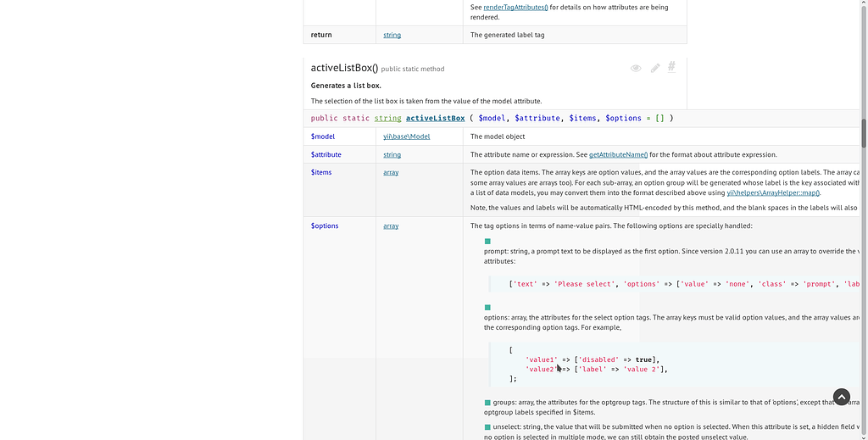
Task: Click the $options parameter name
Action: point(325,226)
